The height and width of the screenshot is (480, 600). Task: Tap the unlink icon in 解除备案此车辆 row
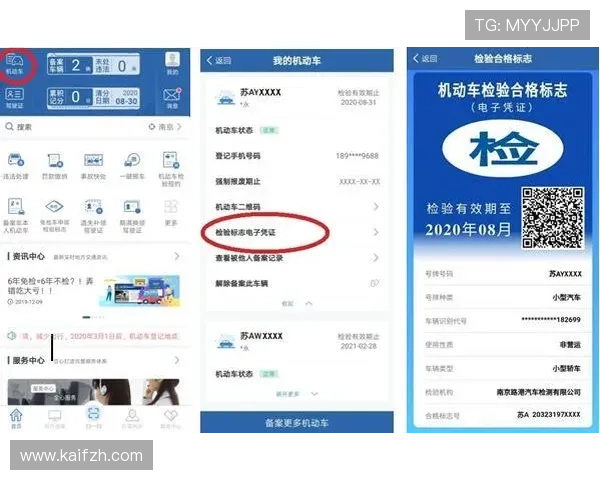[x=375, y=283]
